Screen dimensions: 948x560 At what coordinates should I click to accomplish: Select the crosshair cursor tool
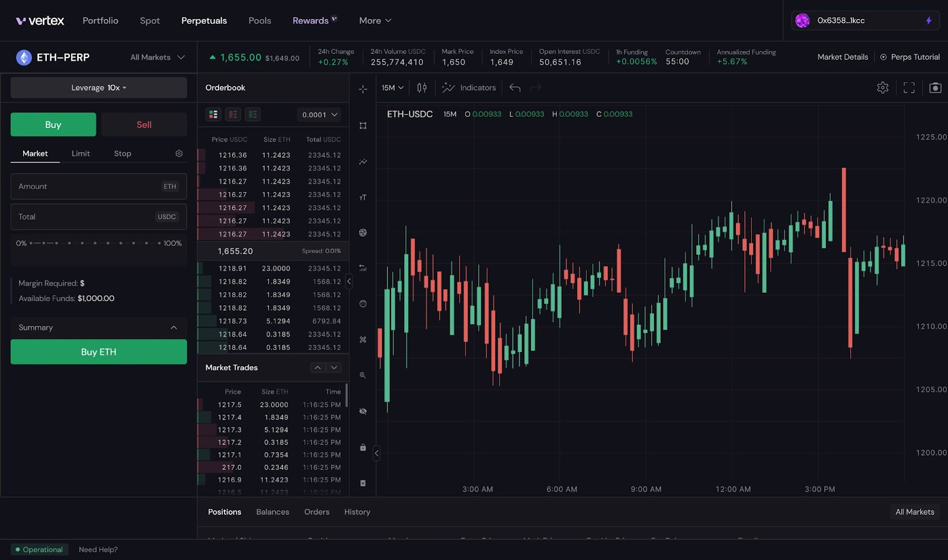[363, 89]
